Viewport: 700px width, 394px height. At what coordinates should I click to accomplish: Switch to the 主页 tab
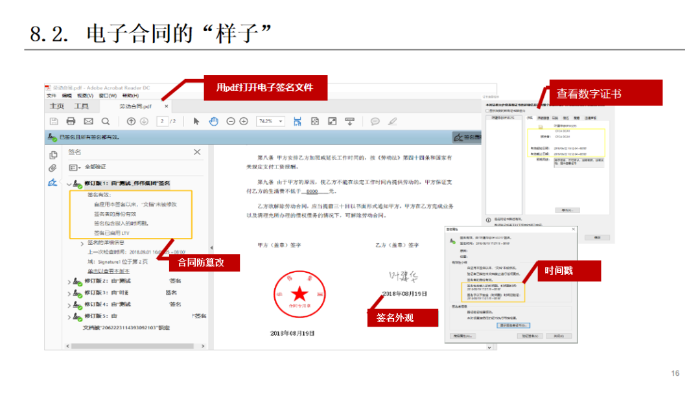(x=57, y=106)
